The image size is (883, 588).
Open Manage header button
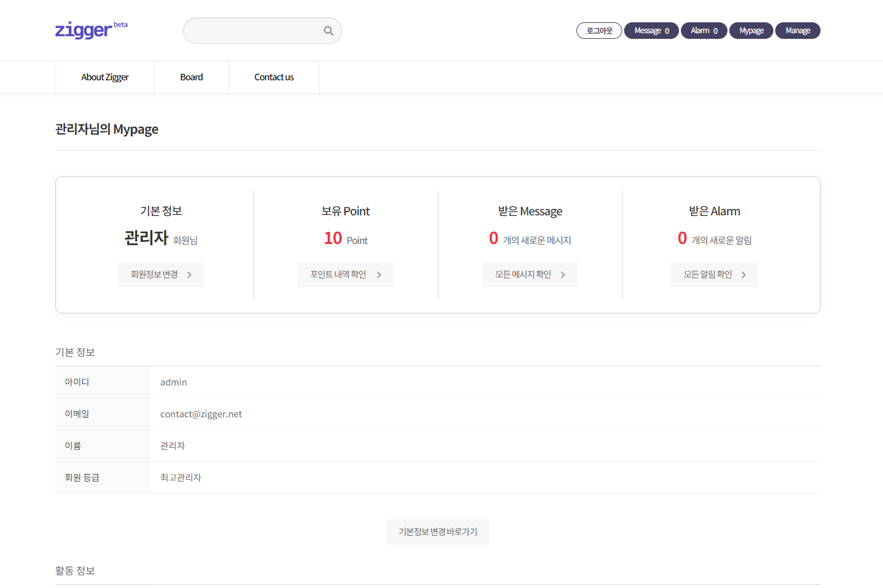coord(798,31)
